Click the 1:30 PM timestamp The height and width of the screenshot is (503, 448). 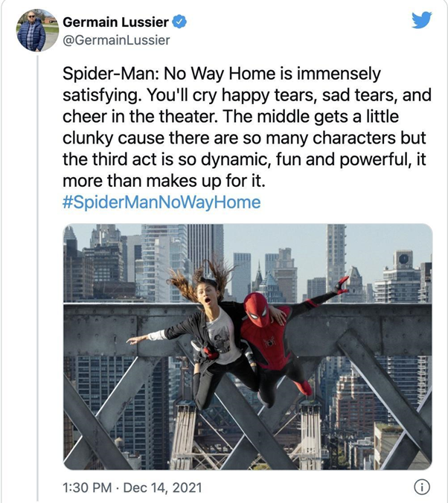(x=87, y=487)
